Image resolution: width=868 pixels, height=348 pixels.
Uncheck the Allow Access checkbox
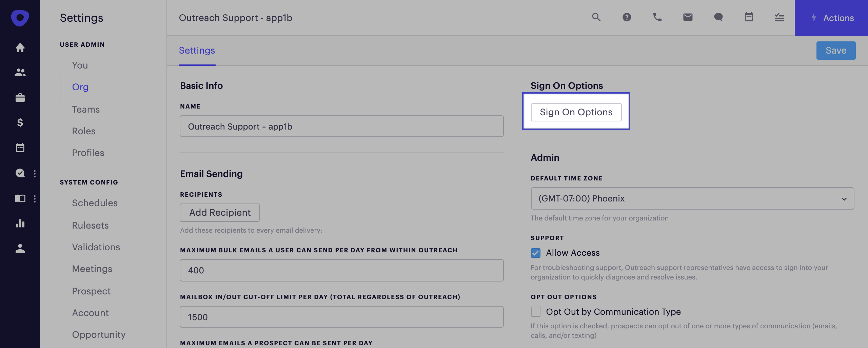tap(536, 253)
